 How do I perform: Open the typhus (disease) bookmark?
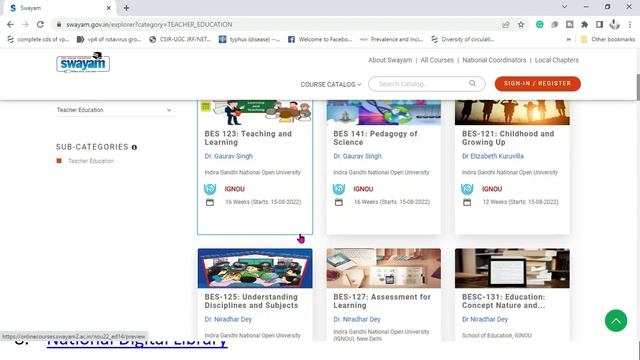(249, 39)
